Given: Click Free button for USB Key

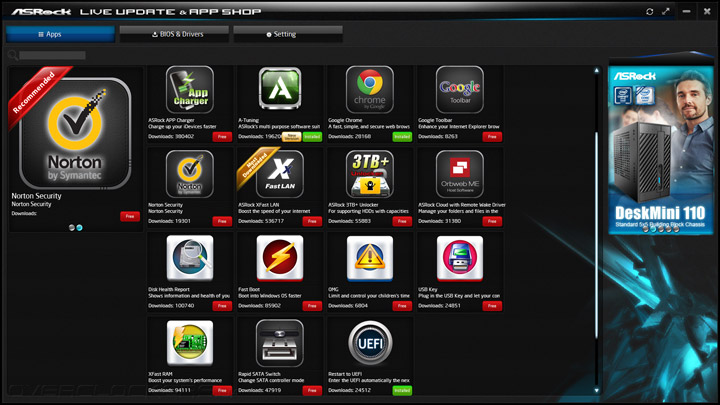Looking at the screenshot, I should click(492, 306).
